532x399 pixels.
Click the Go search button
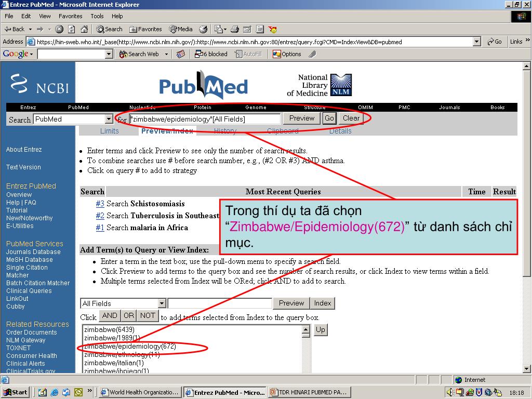[x=329, y=118]
